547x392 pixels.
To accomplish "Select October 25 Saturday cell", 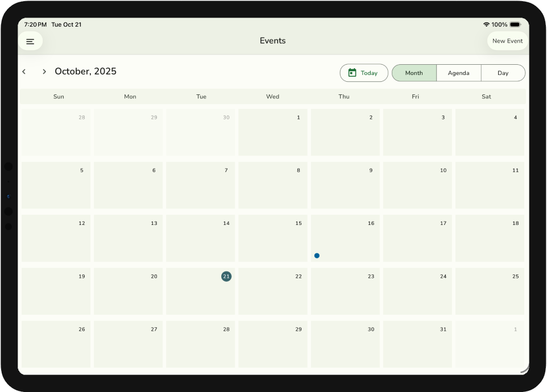I will tap(490, 291).
